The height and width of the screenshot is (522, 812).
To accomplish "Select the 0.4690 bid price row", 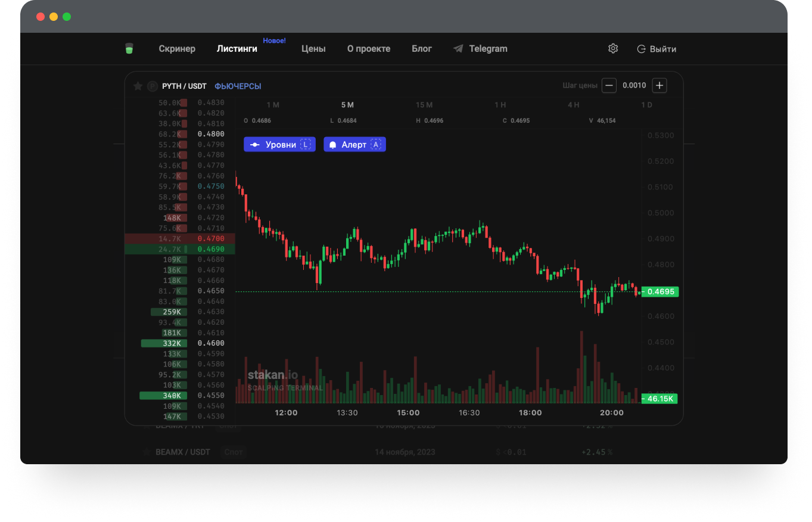I will 180,249.
